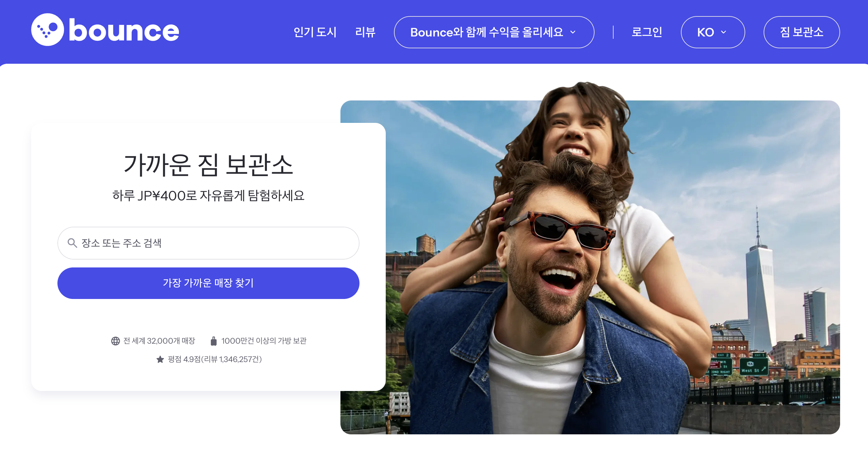
Task: Click the globe icon beside 32,000개 매장
Action: click(115, 341)
